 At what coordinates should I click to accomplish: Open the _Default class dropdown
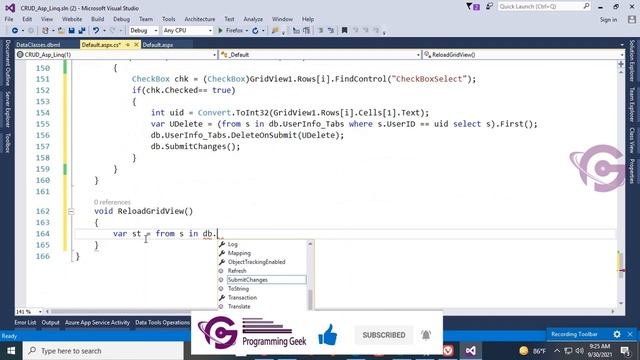(x=320, y=55)
